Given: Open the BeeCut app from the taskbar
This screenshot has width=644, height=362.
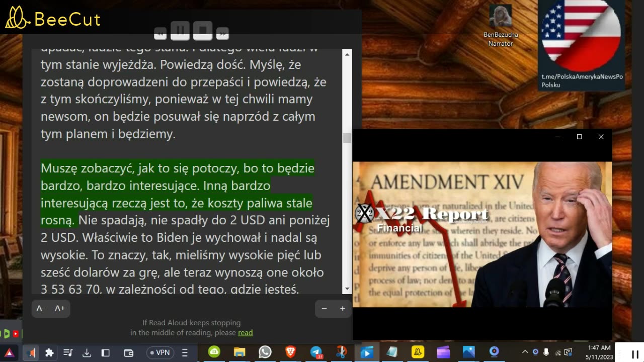Looking at the screenshot, I should click(x=418, y=352).
